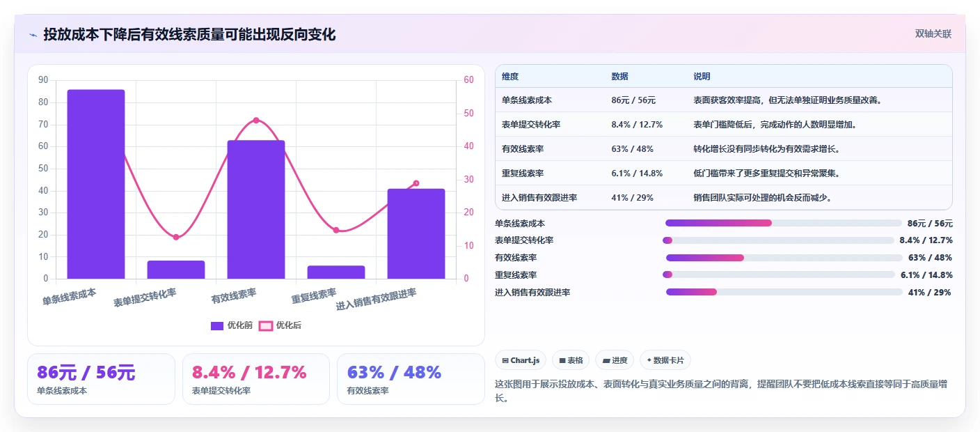Click the 表格 chip

coord(571,360)
